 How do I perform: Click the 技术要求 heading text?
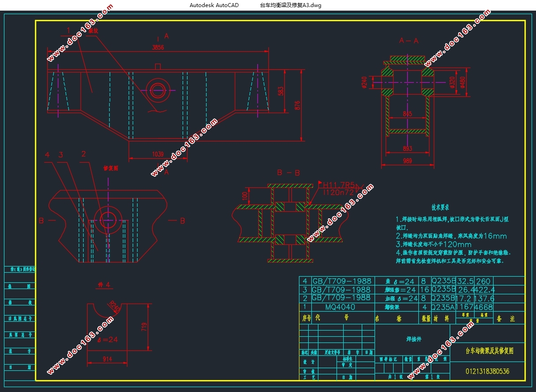440,207
